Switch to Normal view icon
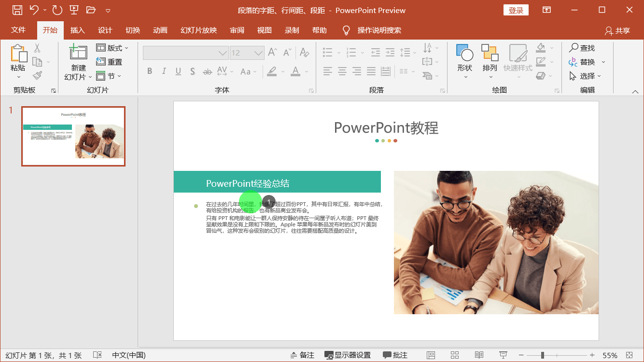This screenshot has height=362, width=644. pos(431,355)
